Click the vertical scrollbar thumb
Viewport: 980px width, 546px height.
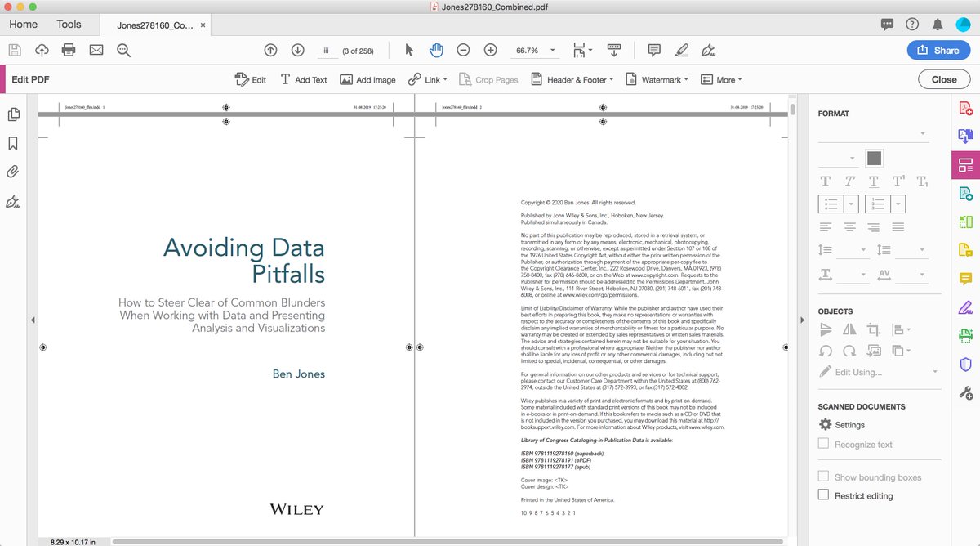tap(792, 110)
